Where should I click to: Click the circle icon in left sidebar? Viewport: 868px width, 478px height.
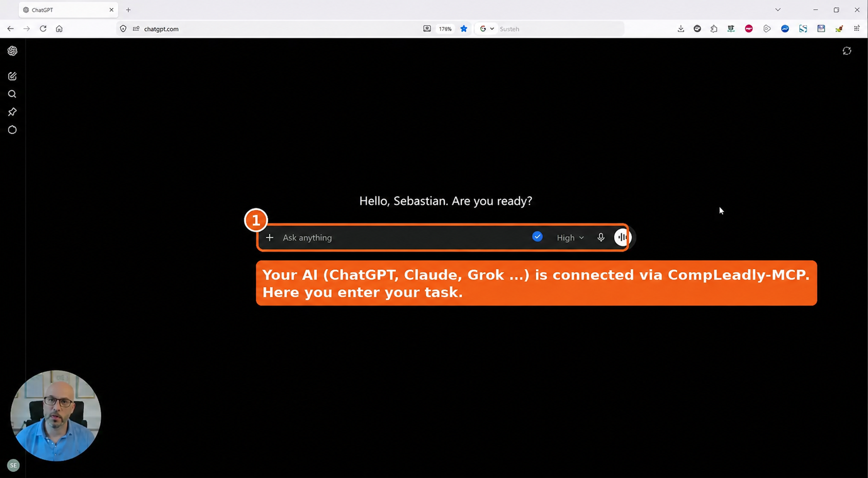(12, 130)
